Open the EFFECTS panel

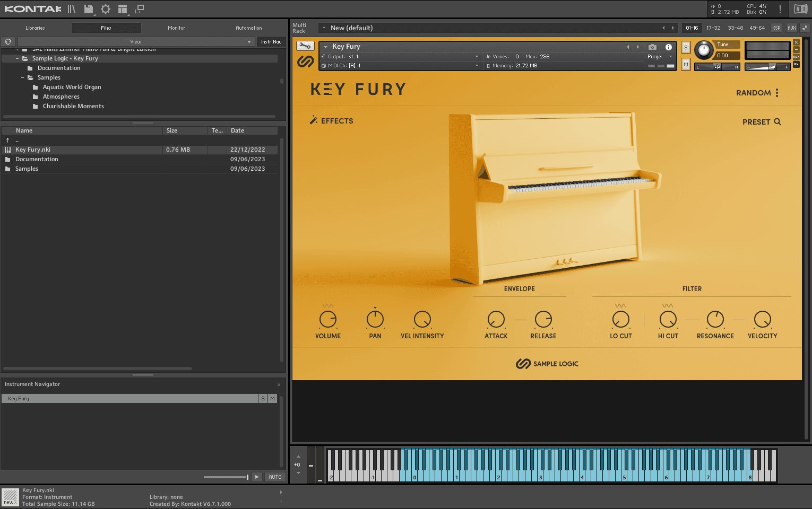point(332,121)
